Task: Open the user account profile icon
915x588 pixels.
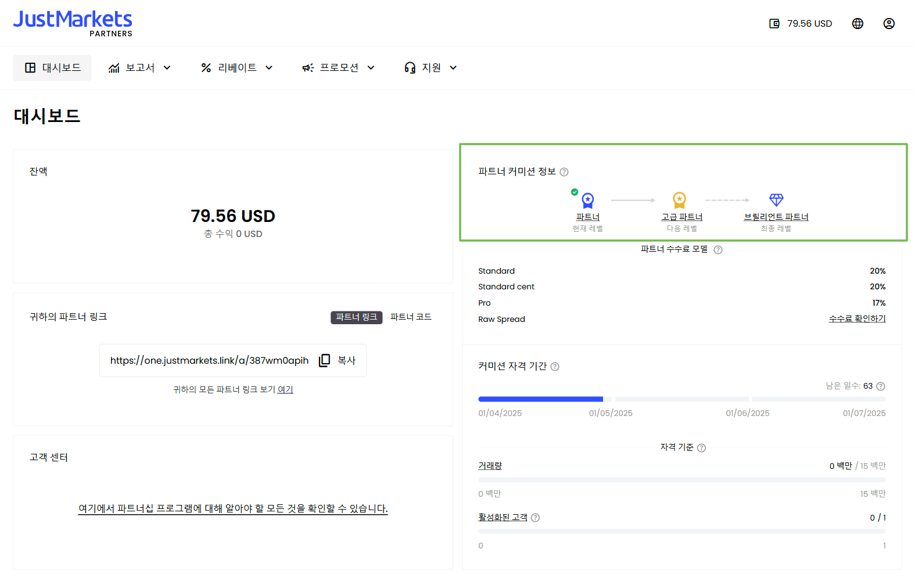Action: tap(889, 24)
